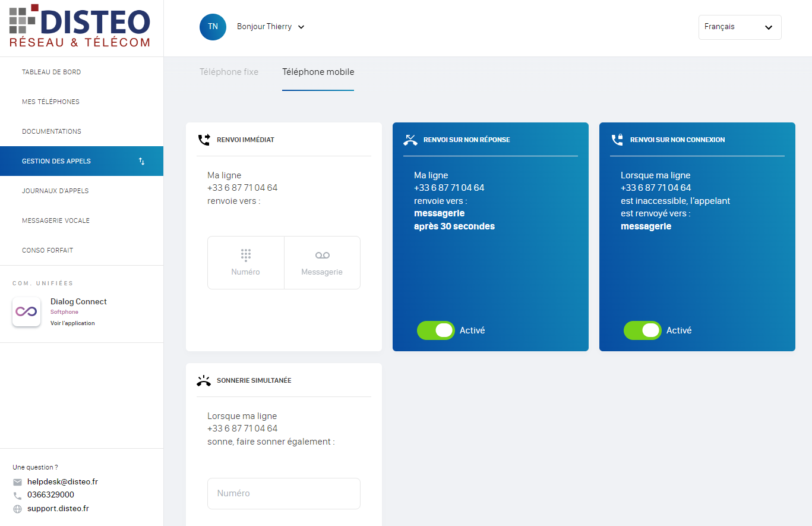
Task: Select the Messagerie voicemail option
Action: pyautogui.click(x=322, y=263)
